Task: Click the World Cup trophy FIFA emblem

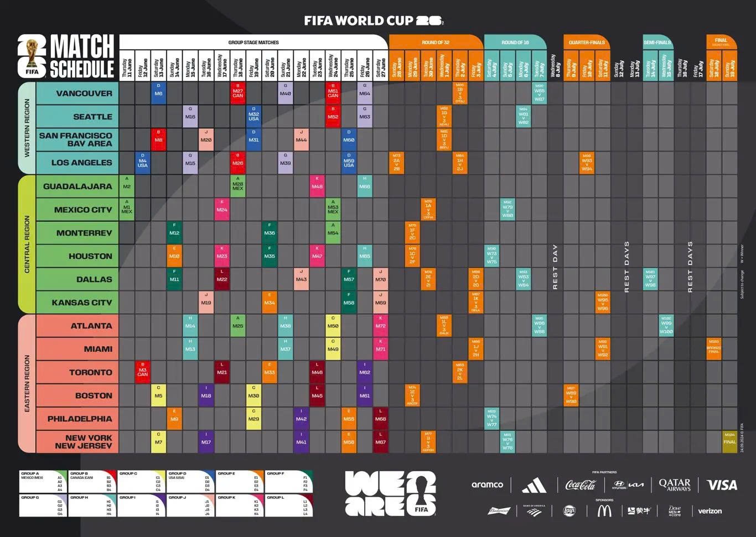Action: [x=32, y=57]
